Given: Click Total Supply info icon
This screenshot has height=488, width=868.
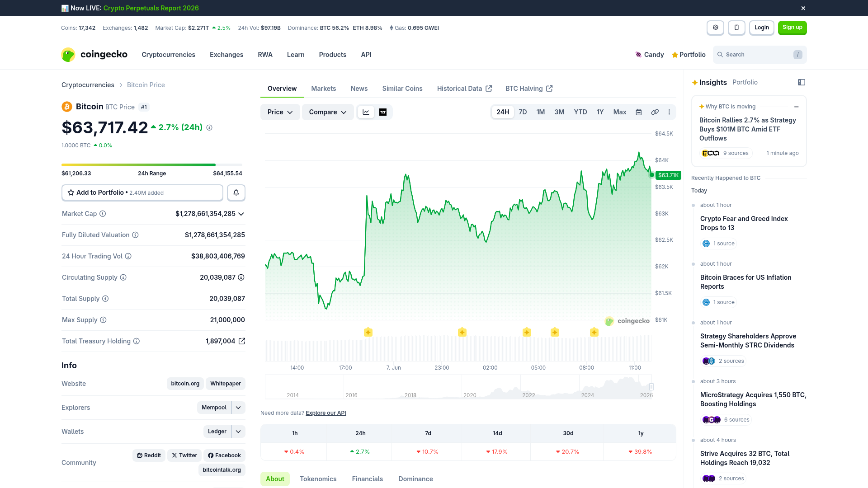Looking at the screenshot, I should (105, 299).
